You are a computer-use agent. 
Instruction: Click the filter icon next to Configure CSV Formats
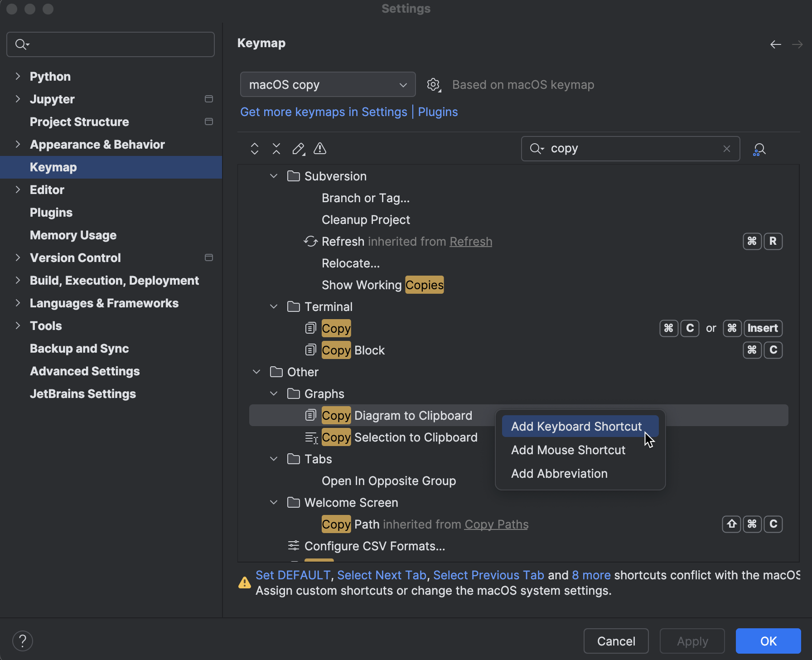click(x=293, y=546)
